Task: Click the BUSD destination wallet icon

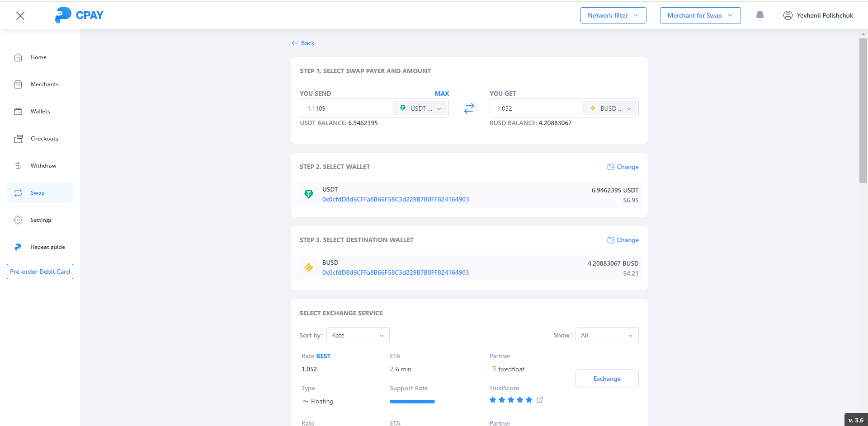Action: [309, 267]
